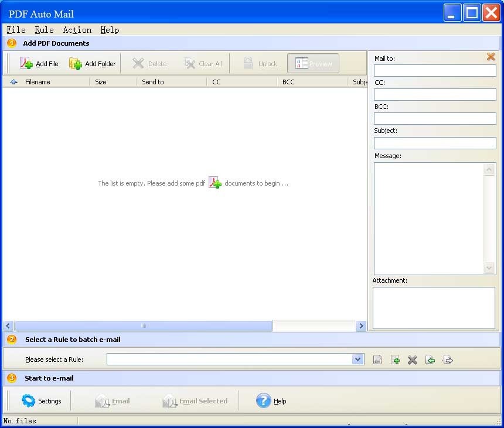Open the Settings gear button
The width and height of the screenshot is (504, 428).
tap(41, 400)
